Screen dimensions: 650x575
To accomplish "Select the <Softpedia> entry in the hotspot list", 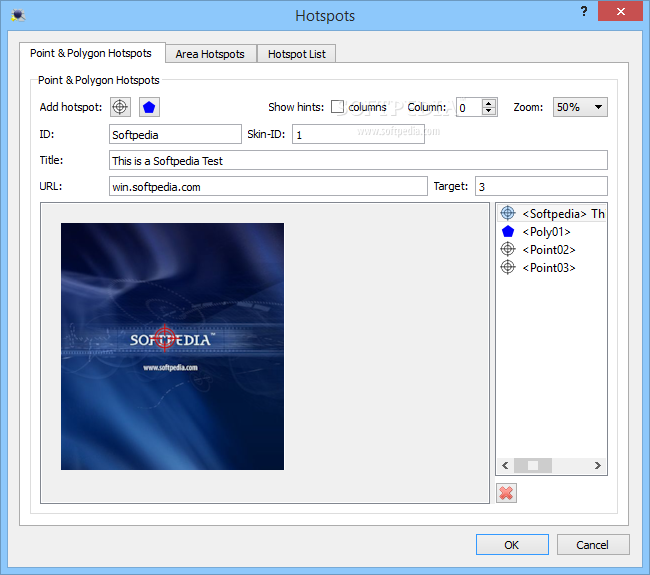I will 552,213.
